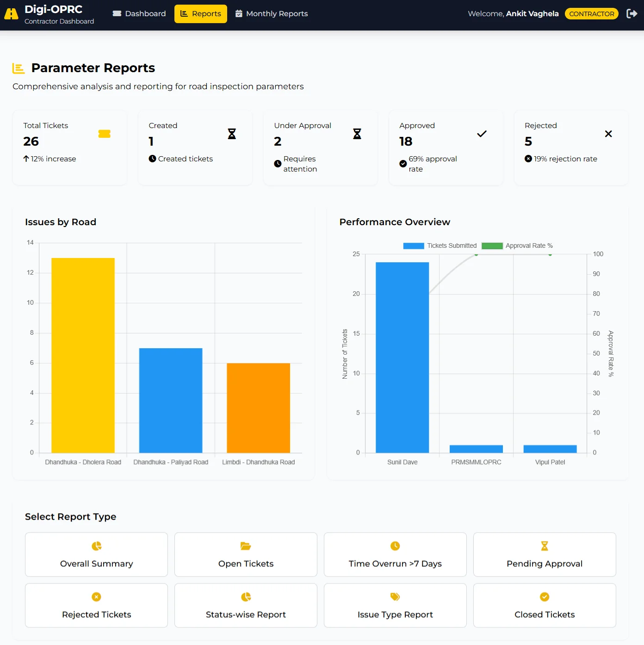
Task: Click the ticket icon on the Total Tickets card
Action: pos(105,134)
